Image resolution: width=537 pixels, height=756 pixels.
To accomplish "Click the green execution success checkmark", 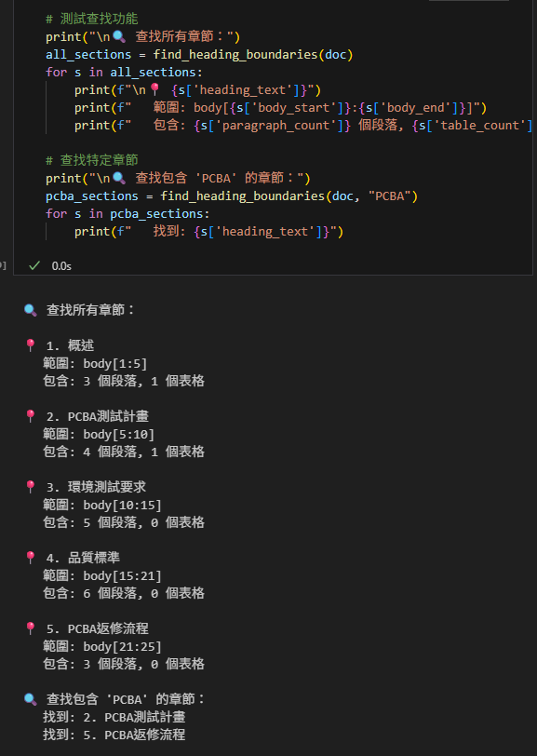I will click(x=34, y=265).
